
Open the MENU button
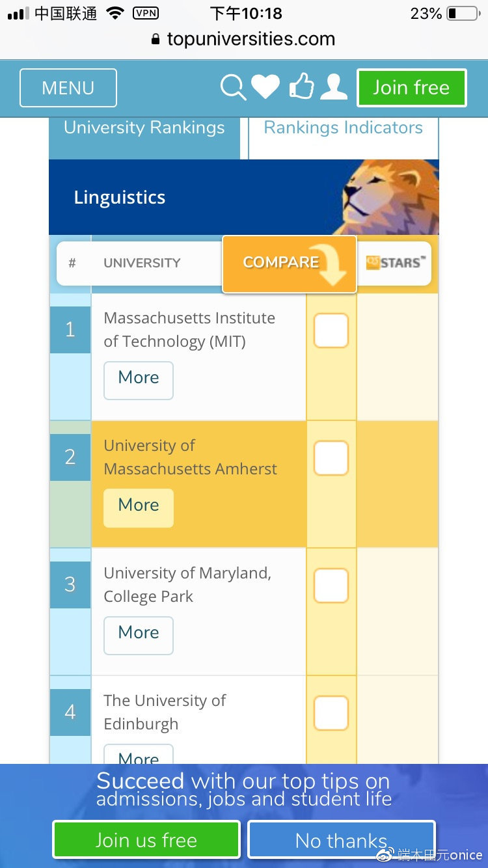(x=68, y=88)
